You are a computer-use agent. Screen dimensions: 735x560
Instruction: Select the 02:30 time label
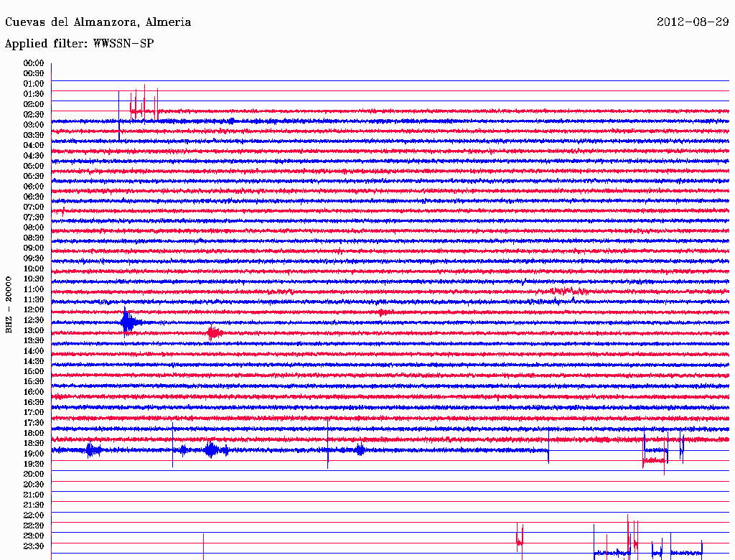click(x=34, y=115)
